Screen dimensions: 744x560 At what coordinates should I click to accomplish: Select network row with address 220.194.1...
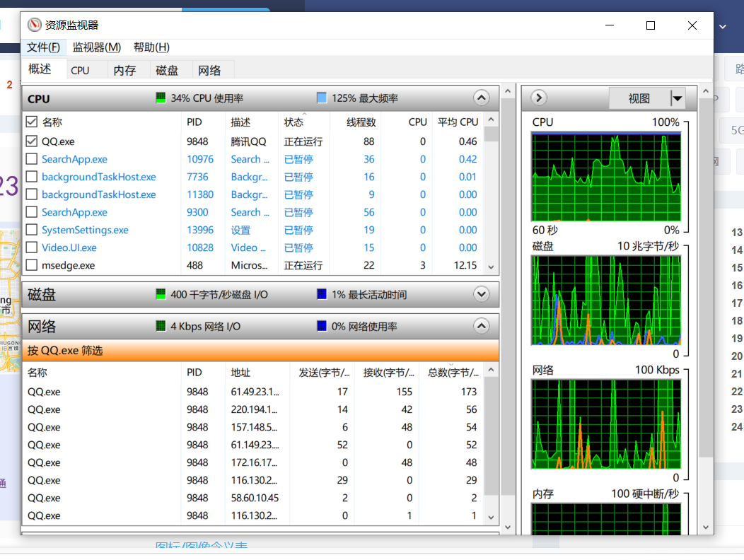tap(253, 409)
